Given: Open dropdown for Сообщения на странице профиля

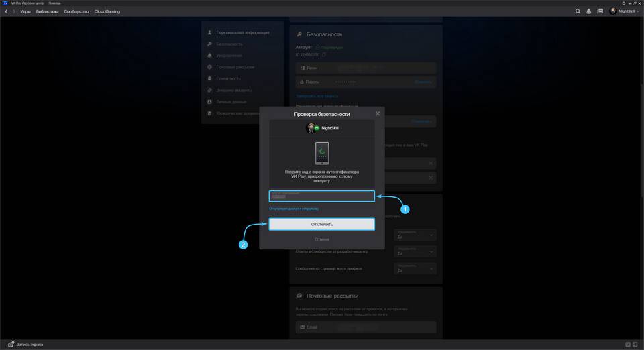Looking at the screenshot, I should [x=415, y=269].
